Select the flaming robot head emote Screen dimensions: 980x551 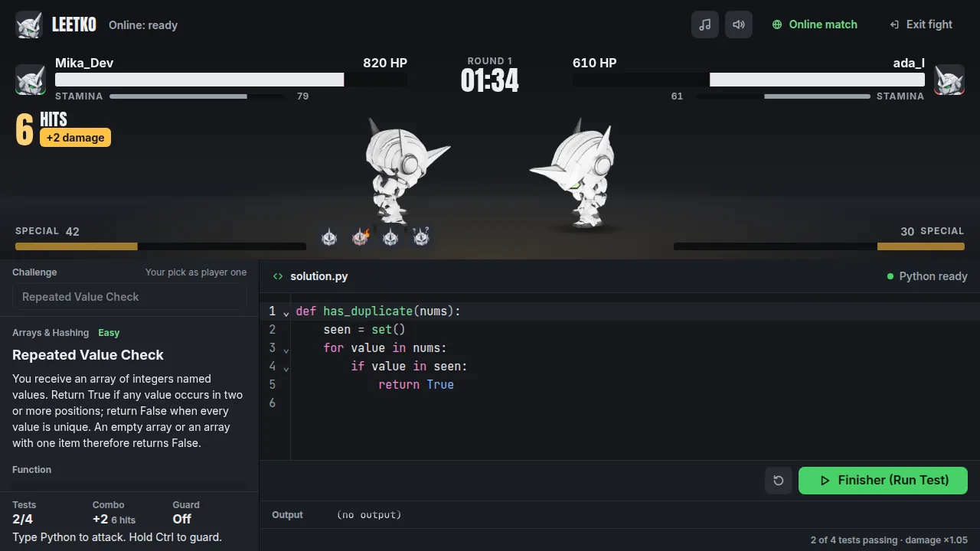[360, 237]
